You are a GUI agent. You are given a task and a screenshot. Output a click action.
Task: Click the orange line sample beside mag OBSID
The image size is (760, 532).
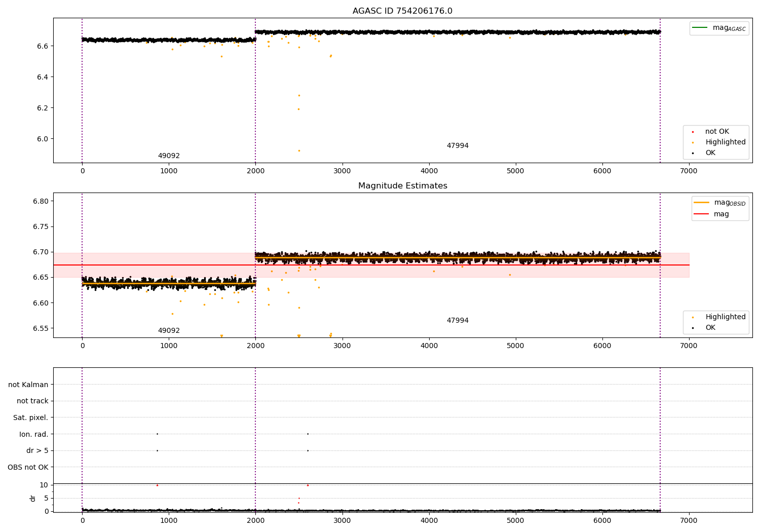(x=701, y=203)
